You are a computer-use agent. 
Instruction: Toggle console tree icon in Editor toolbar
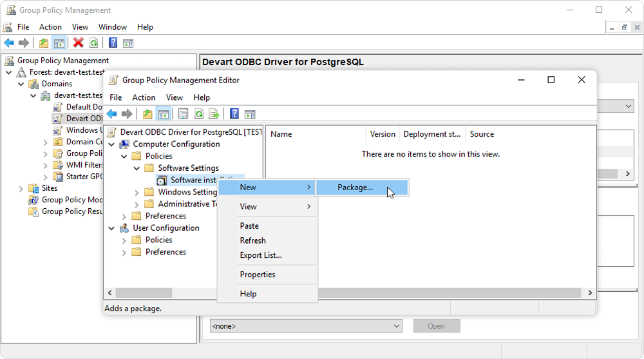point(164,114)
